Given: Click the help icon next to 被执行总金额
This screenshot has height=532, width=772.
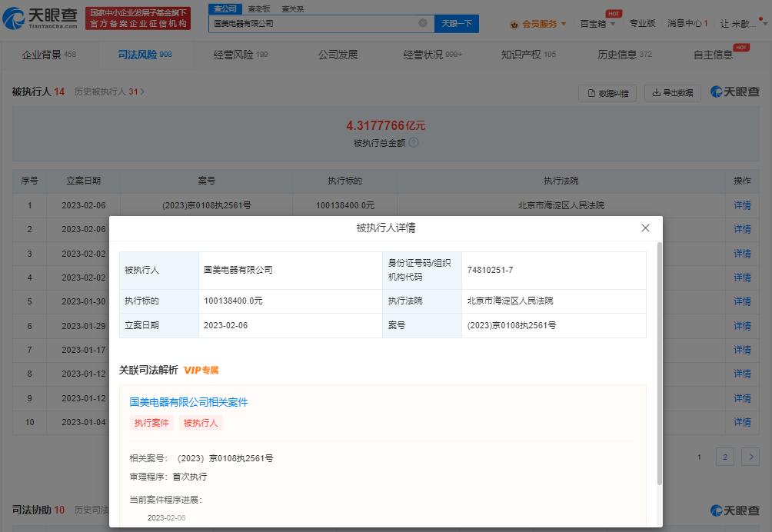Looking at the screenshot, I should click(414, 143).
